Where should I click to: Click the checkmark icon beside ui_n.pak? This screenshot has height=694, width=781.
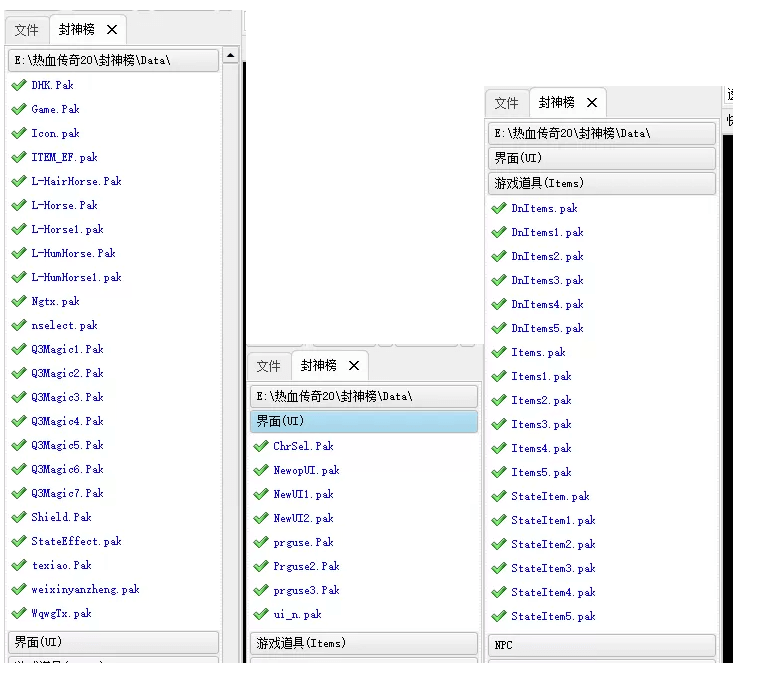(x=261, y=614)
